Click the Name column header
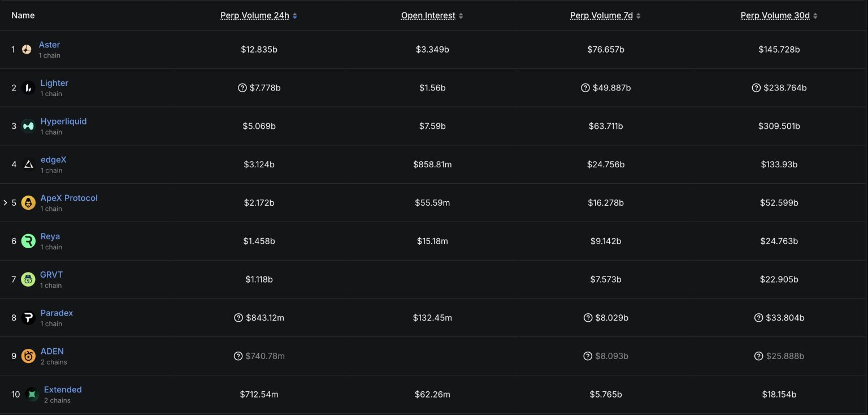The width and height of the screenshot is (868, 415). coord(23,15)
